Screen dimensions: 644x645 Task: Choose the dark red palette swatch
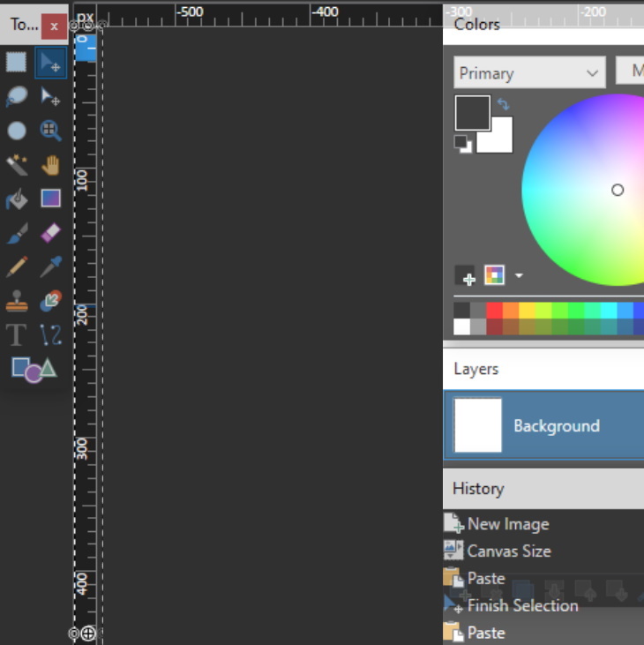pos(494,327)
